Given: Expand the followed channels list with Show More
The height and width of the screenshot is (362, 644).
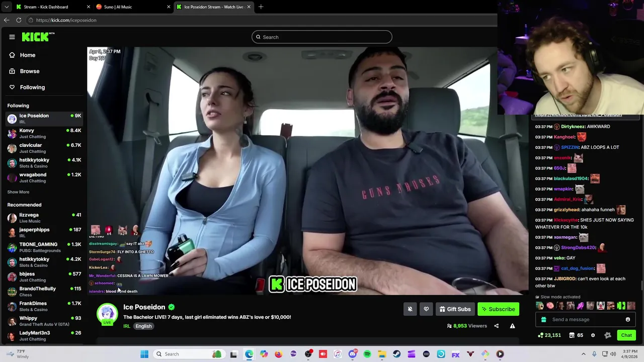Looking at the screenshot, I should coord(18,192).
